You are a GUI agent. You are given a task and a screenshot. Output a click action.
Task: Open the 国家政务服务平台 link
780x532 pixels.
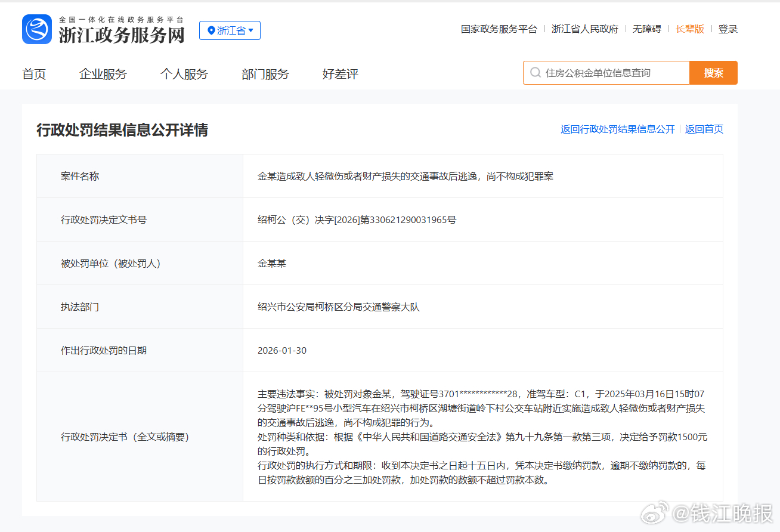point(499,29)
